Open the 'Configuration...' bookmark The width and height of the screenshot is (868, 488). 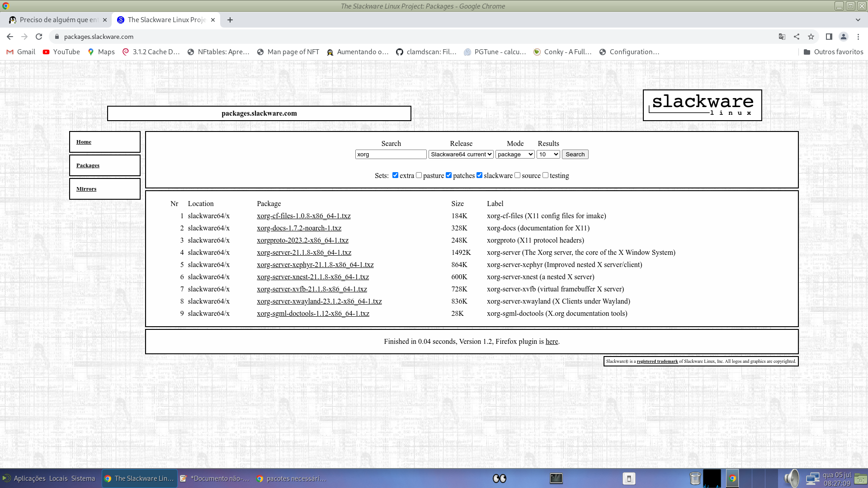point(629,52)
